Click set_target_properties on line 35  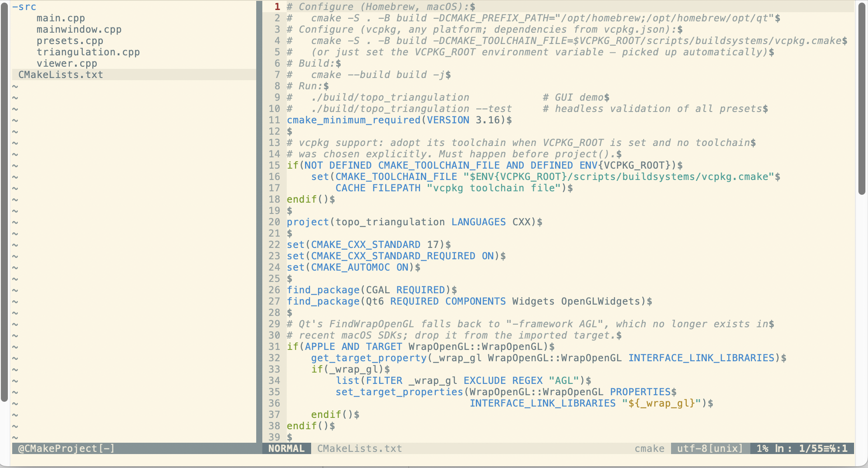[399, 392]
